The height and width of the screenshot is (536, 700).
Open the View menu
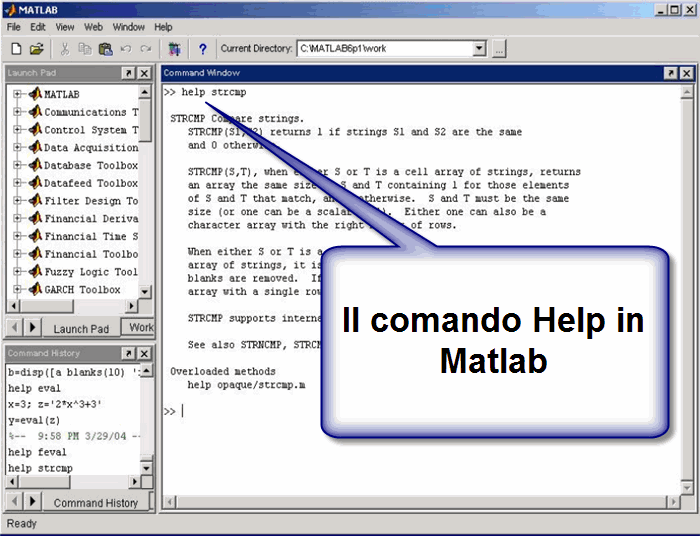pos(65,27)
